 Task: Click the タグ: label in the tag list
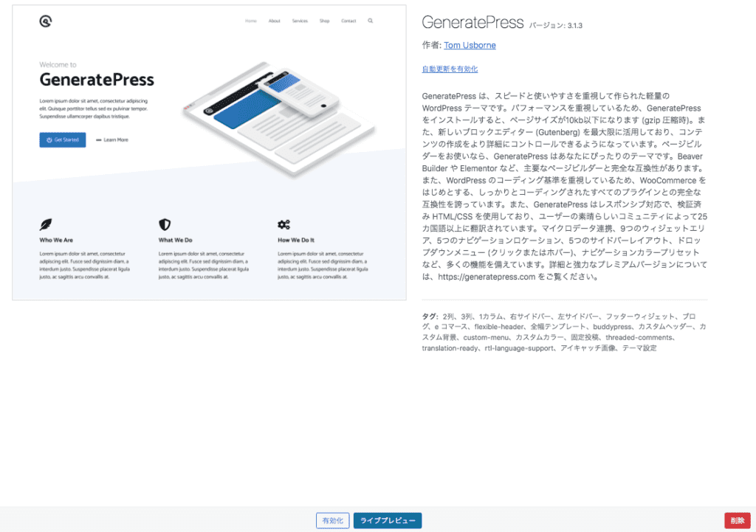(430, 317)
